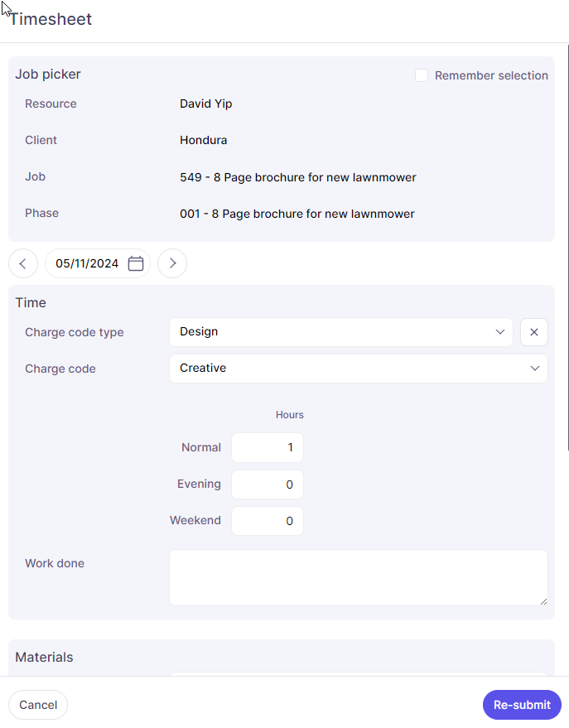
Task: Click the resize handle of Work done box
Action: pyautogui.click(x=542, y=600)
